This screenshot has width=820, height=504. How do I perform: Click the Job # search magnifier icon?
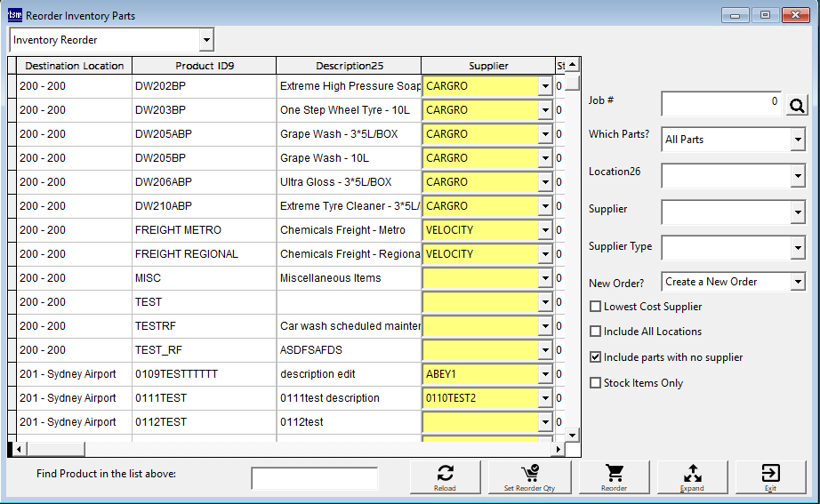click(796, 105)
